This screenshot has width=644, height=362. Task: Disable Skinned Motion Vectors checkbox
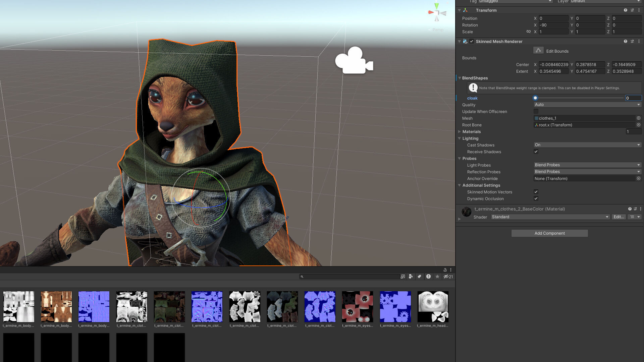(x=536, y=192)
